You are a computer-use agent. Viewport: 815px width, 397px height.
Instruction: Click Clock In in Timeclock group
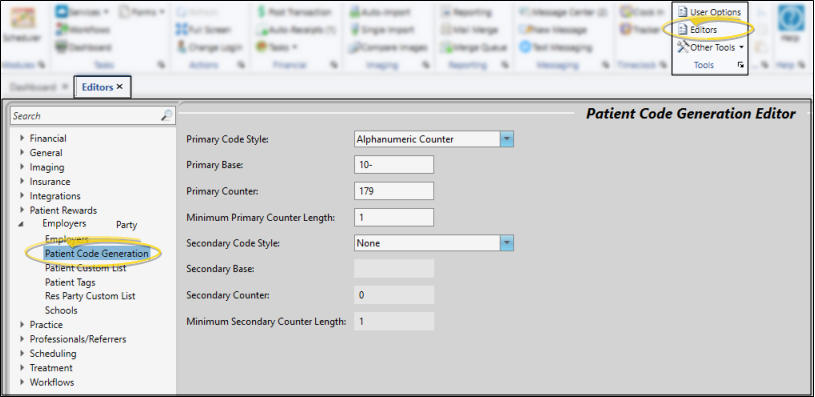(642, 12)
